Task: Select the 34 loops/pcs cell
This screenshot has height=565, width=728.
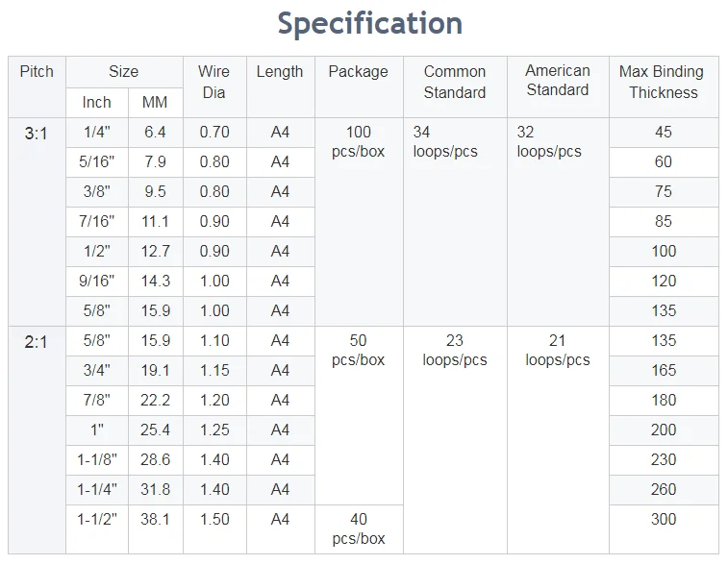Action: (x=445, y=142)
